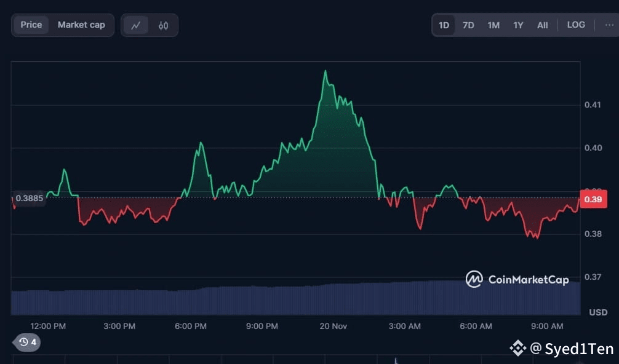The image size is (619, 364).
Task: Click the 0.3885 opening price label
Action: pos(28,198)
